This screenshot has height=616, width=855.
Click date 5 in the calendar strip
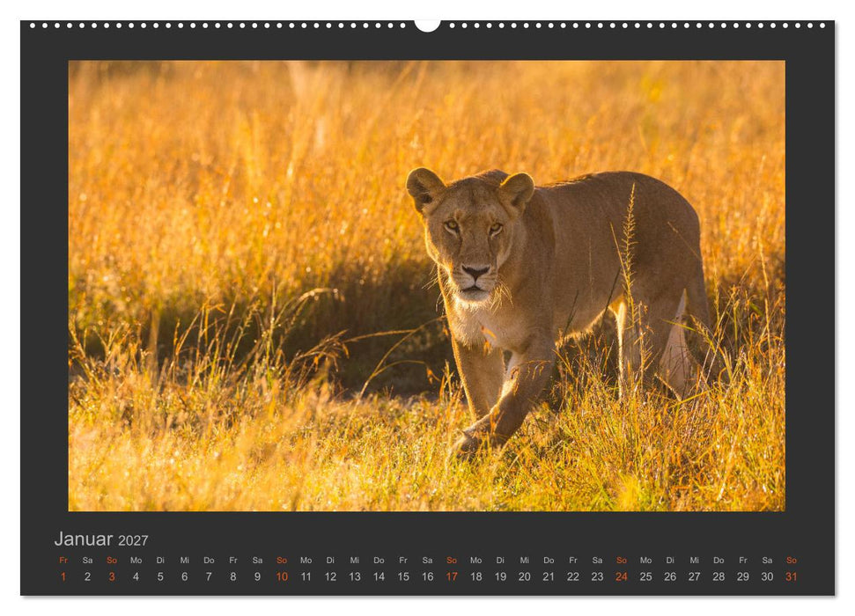pos(160,576)
